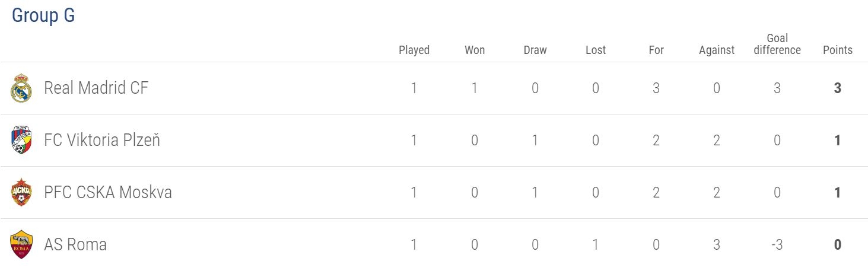Click the Against column header
The width and height of the screenshot is (868, 277).
click(717, 50)
